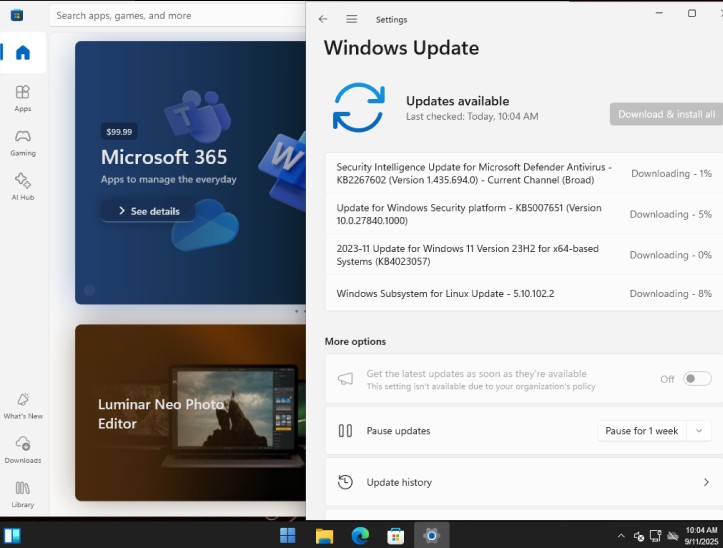Click the Pause updates icon

(345, 431)
